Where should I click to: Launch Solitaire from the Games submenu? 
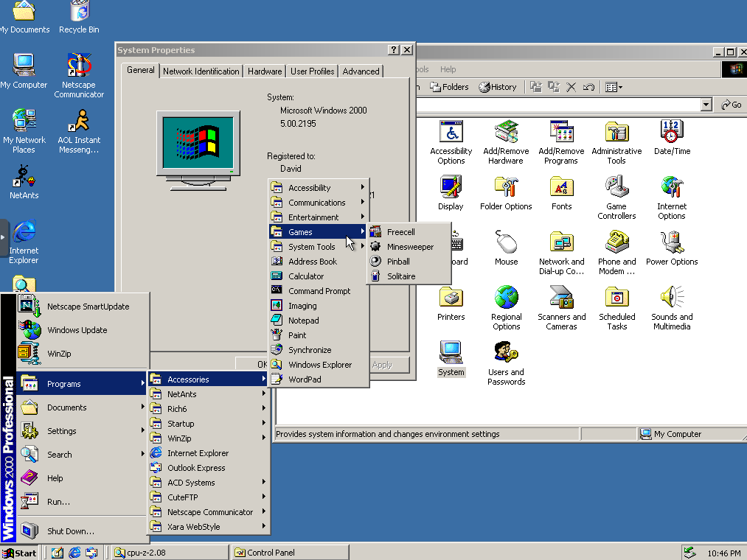(x=401, y=276)
